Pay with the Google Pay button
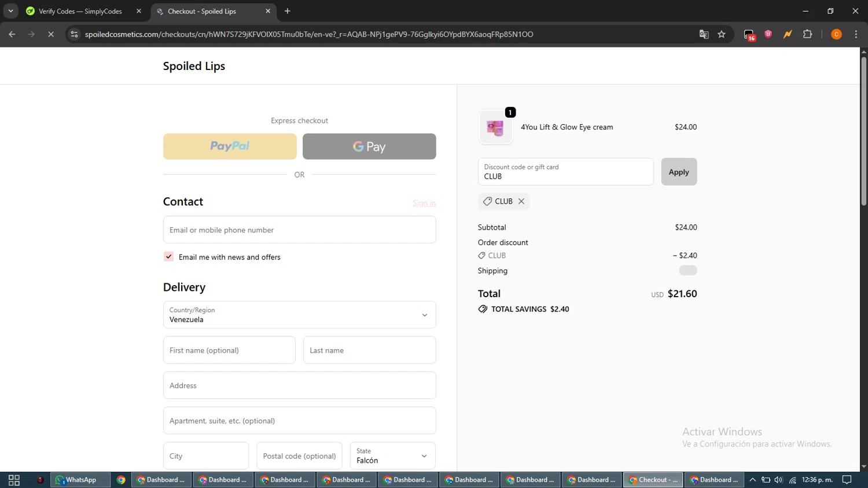 point(369,146)
